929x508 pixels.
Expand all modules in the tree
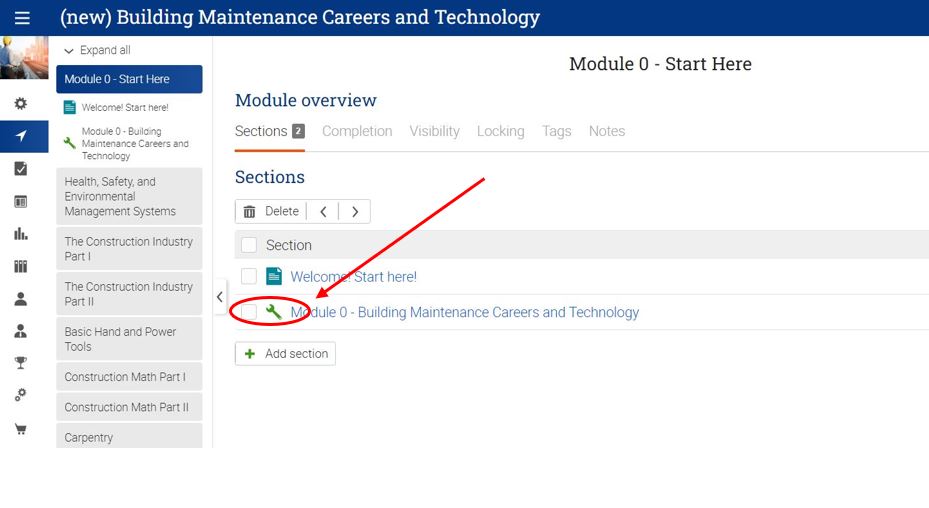97,51
